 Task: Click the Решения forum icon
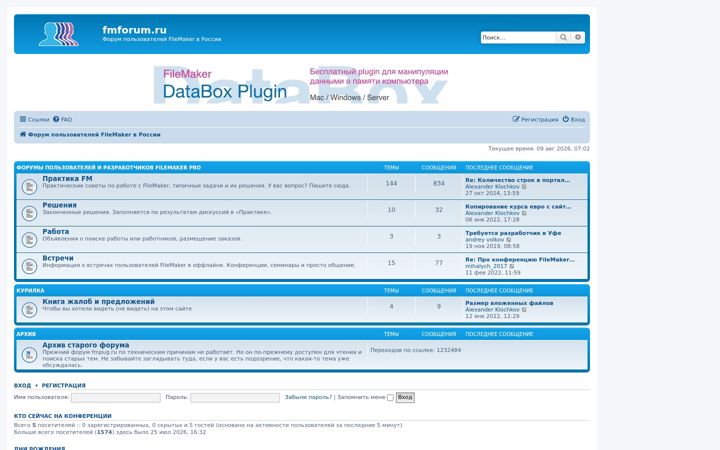click(29, 213)
